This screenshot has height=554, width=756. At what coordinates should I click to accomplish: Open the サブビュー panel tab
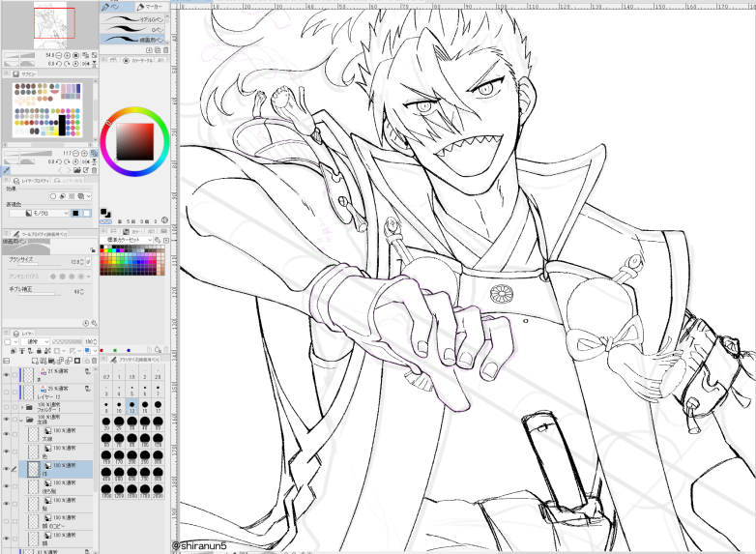tap(25, 73)
